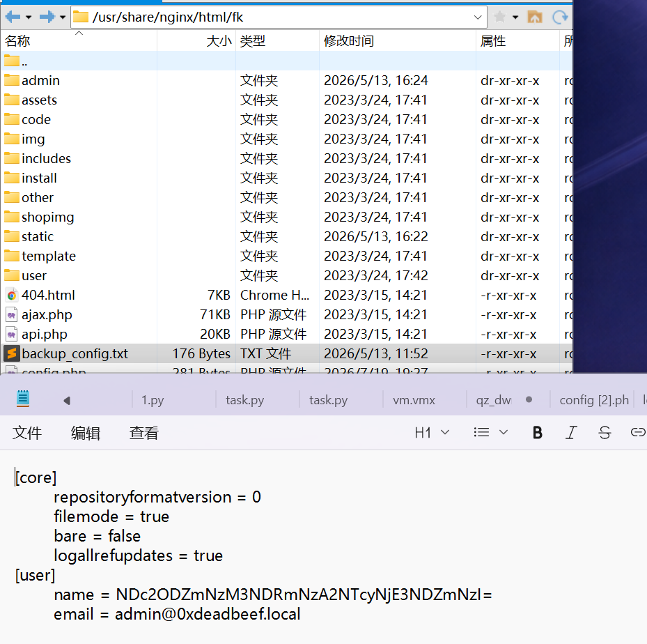Switch to the config [2].ph tab

click(x=594, y=400)
